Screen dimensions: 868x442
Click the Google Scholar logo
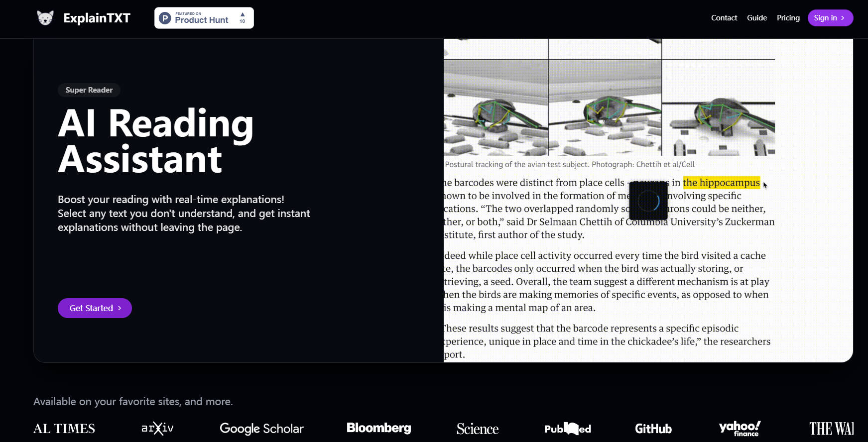click(261, 429)
